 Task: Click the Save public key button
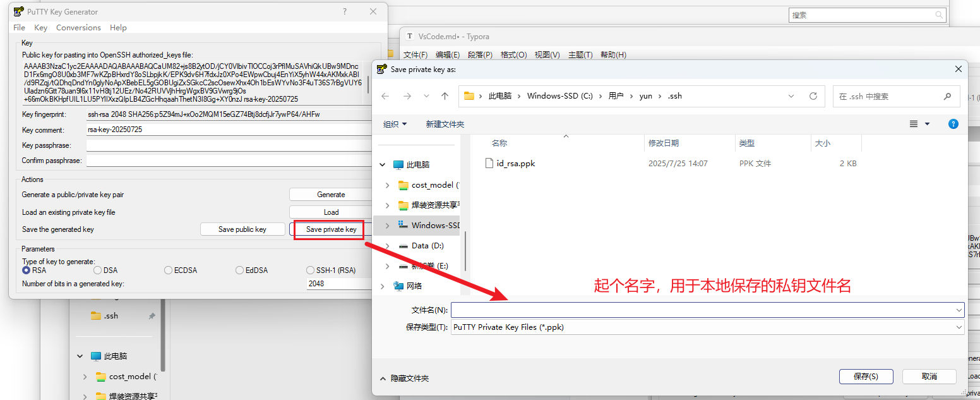point(242,229)
